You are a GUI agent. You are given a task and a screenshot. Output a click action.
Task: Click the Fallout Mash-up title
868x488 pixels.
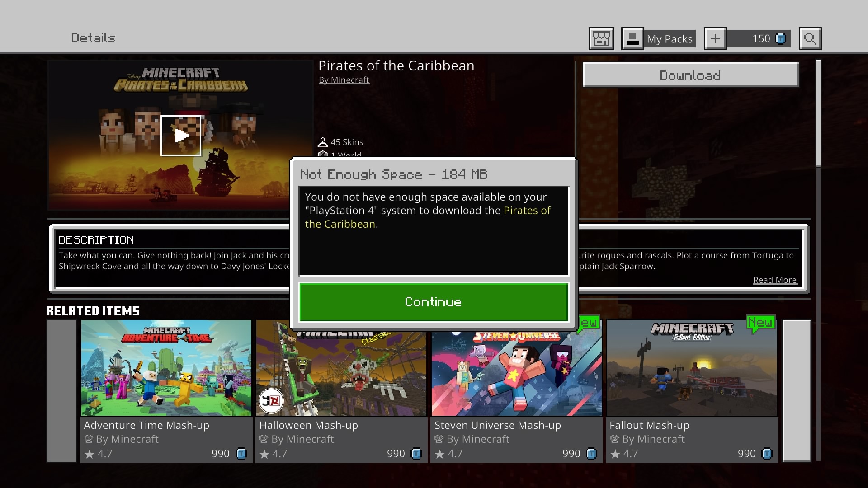pyautogui.click(x=649, y=425)
